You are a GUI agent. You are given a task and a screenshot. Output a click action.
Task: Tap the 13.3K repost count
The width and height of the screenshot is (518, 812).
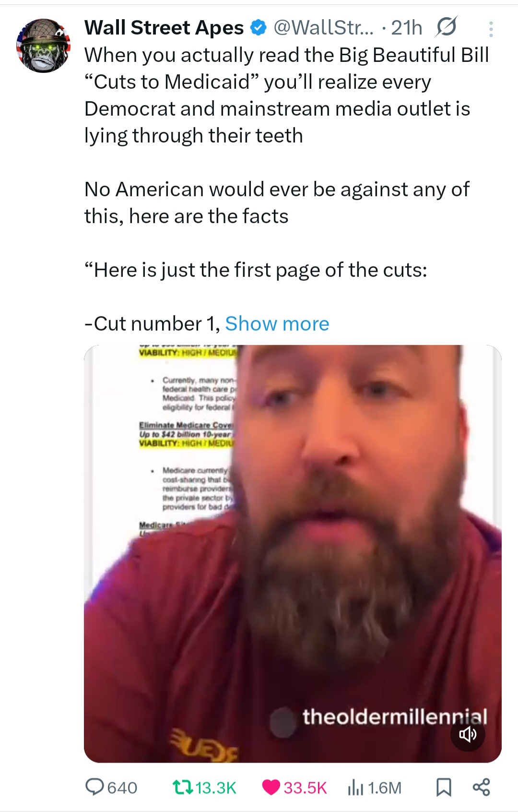216,788
